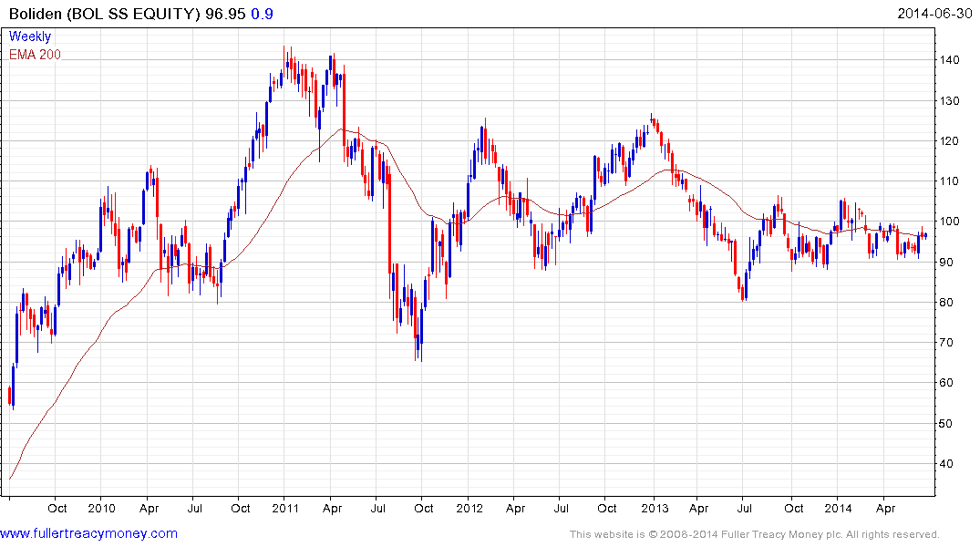Click the 40 price axis label
Image resolution: width=980 pixels, height=547 pixels.
pyautogui.click(x=946, y=464)
